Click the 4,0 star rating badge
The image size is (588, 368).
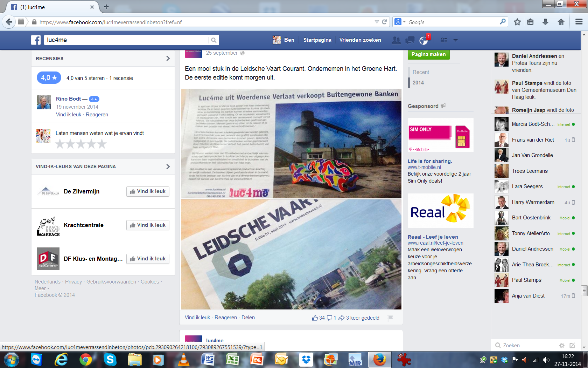(x=49, y=78)
